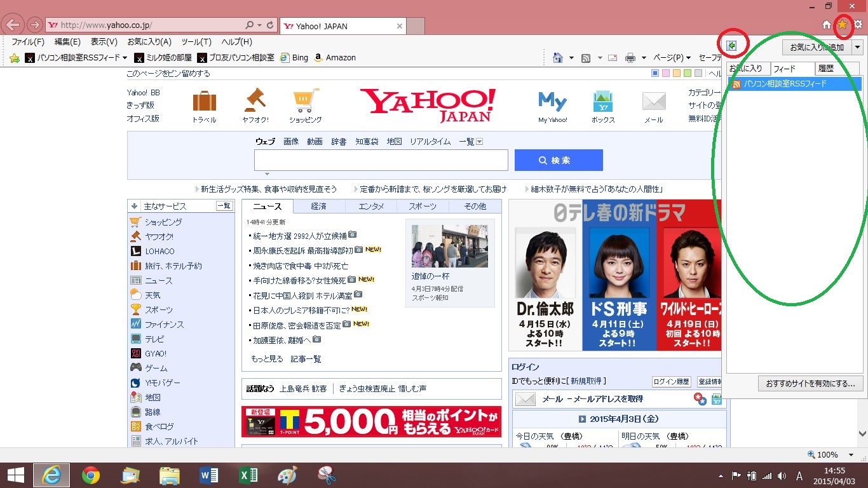Expand the Home button dropdown arrow
868x488 pixels.
point(571,58)
